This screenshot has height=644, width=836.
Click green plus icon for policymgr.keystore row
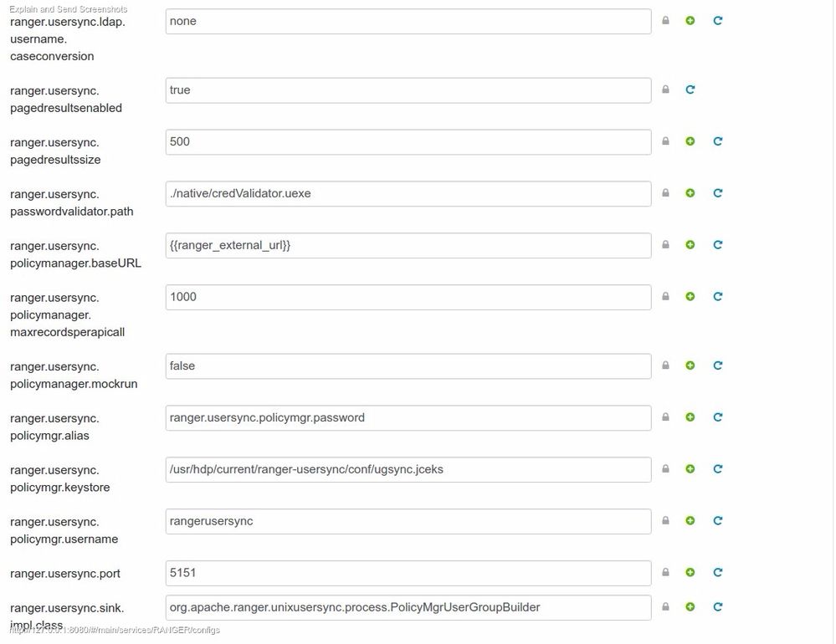point(690,469)
